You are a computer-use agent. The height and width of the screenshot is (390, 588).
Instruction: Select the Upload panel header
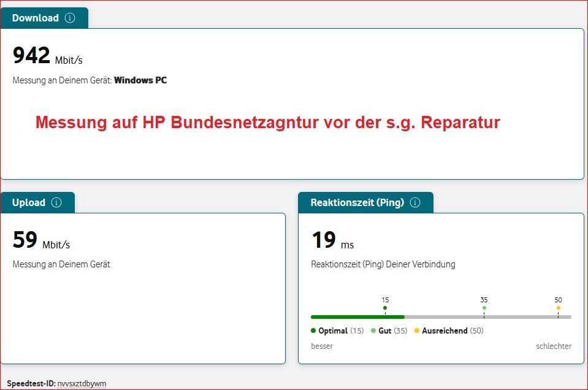pyautogui.click(x=28, y=202)
